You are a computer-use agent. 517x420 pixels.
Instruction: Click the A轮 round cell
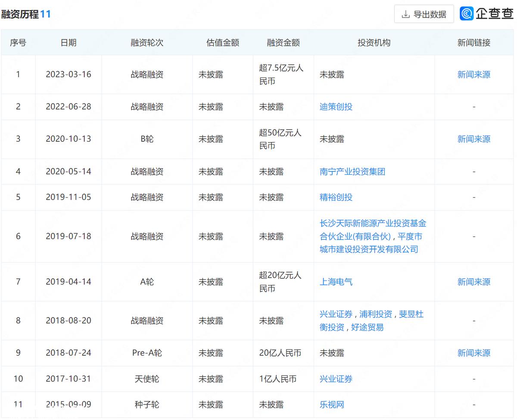[x=147, y=282]
